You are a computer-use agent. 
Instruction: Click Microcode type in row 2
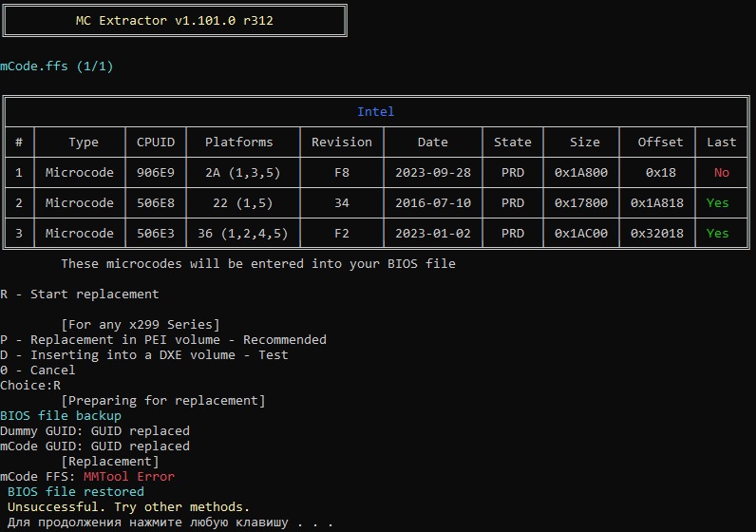pyautogui.click(x=80, y=203)
